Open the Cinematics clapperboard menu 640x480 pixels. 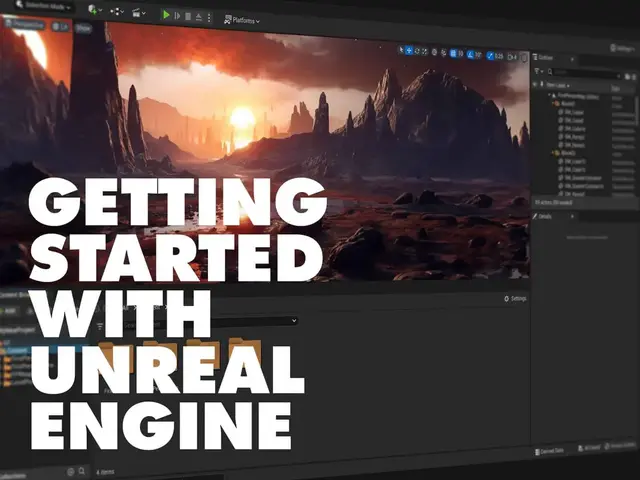pos(139,13)
